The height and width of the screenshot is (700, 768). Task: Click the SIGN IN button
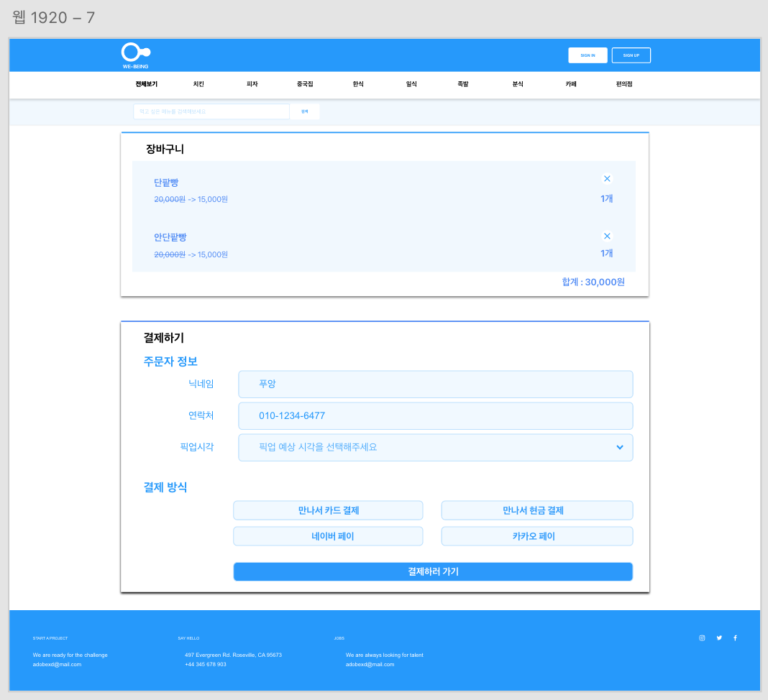tap(588, 55)
